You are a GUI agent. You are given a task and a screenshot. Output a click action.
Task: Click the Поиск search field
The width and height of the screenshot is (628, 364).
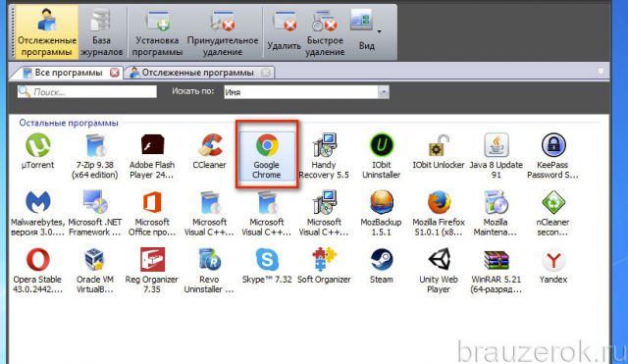pyautogui.click(x=87, y=91)
